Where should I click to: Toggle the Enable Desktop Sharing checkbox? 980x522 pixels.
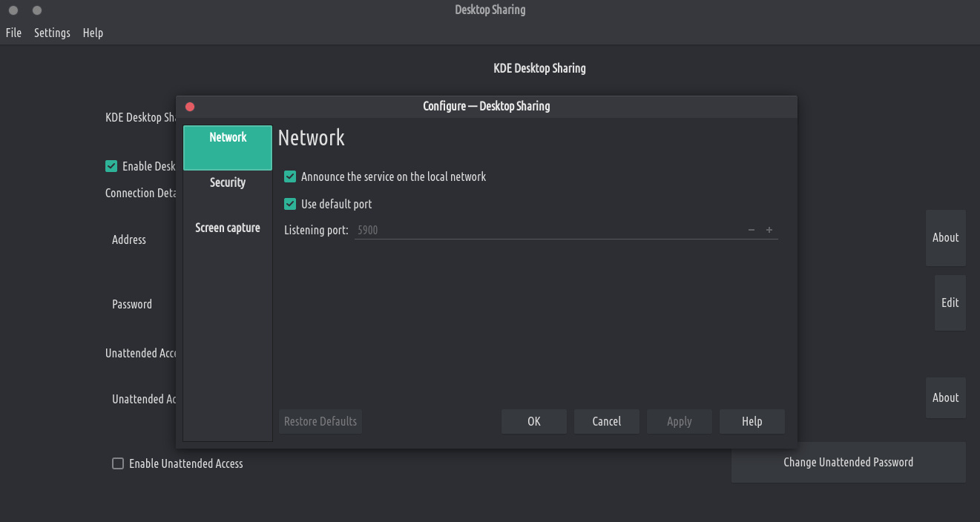(x=111, y=166)
